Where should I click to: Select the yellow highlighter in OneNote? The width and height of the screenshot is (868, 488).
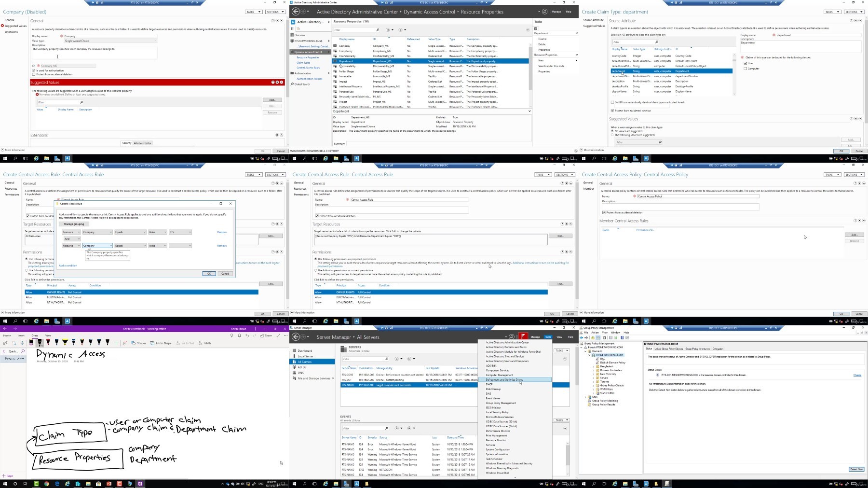[x=65, y=342]
